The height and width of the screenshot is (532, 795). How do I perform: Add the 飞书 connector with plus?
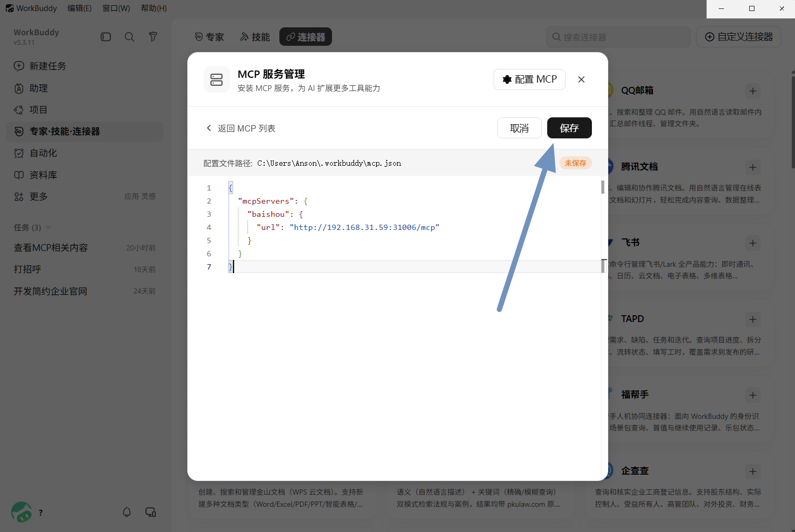[x=753, y=243]
